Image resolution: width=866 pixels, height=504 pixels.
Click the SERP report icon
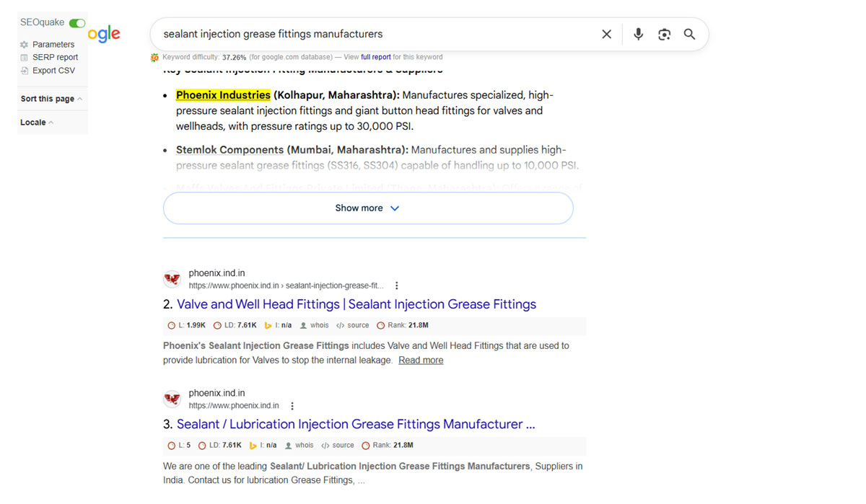click(25, 58)
